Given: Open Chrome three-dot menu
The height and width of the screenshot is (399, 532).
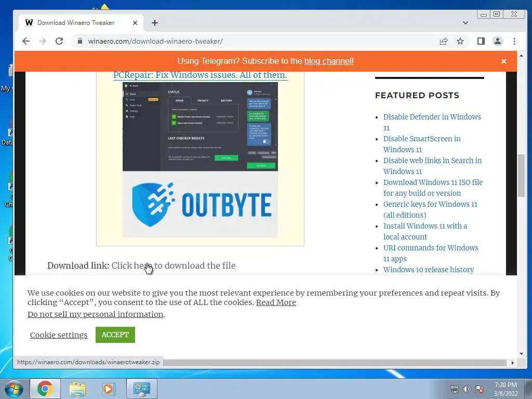Looking at the screenshot, I should point(514,41).
